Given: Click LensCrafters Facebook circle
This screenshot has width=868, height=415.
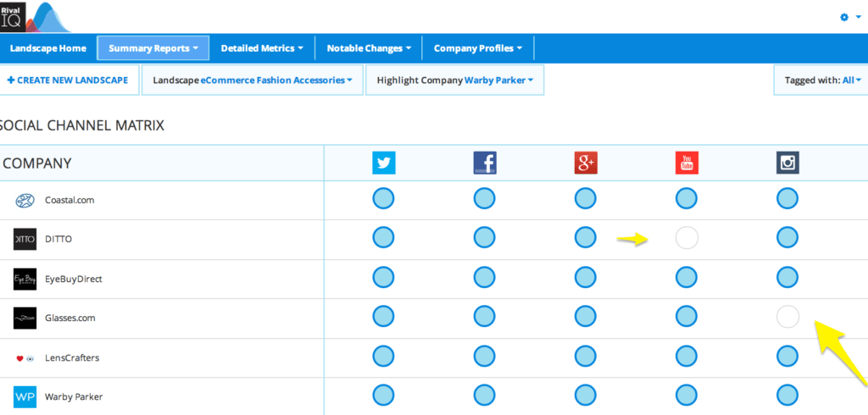Looking at the screenshot, I should point(484,357).
